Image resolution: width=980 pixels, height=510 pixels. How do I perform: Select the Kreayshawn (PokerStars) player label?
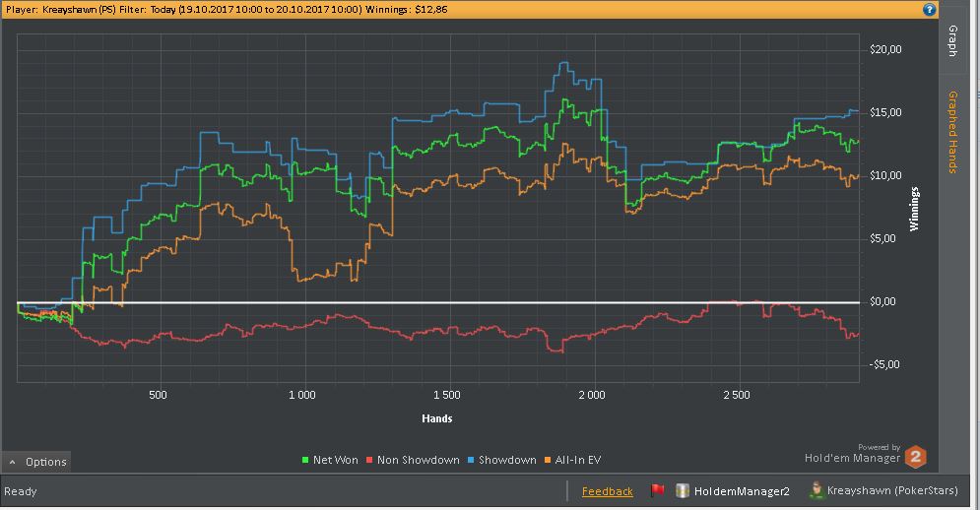[892, 490]
